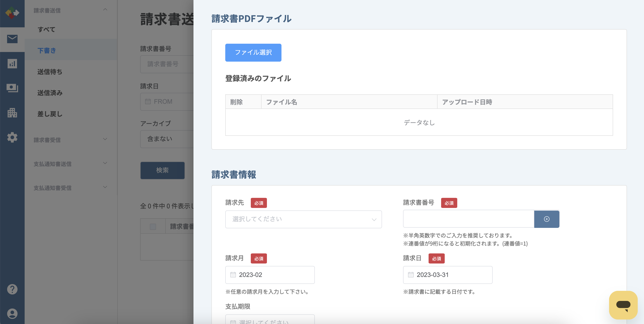Open the mail envelope sidebar icon
The image size is (644, 324).
12,39
